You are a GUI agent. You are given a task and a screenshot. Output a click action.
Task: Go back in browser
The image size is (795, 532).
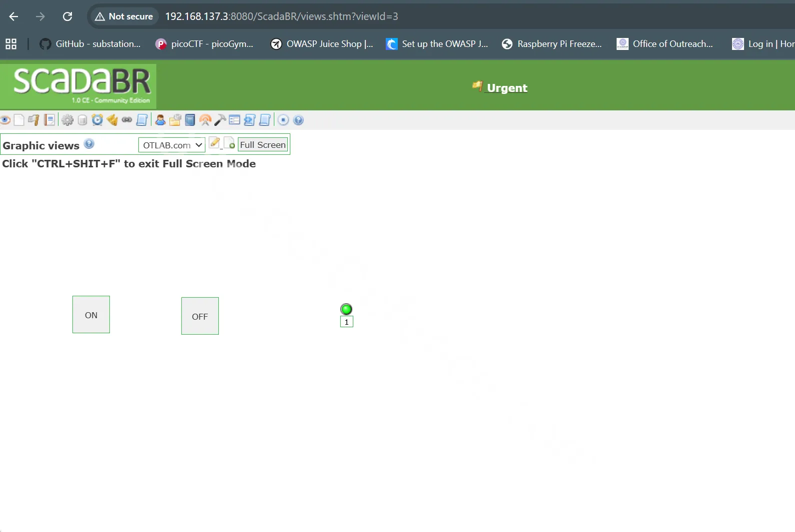point(13,16)
